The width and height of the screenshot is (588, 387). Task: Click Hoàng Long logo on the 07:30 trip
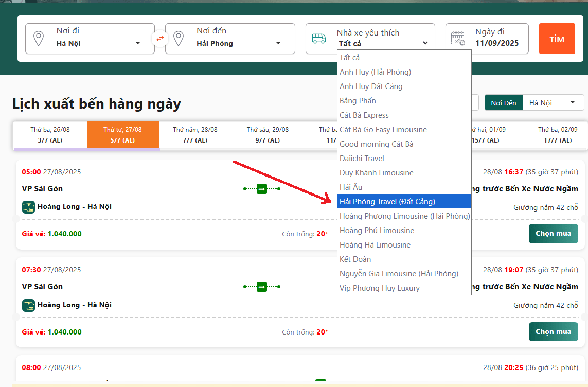(x=28, y=305)
